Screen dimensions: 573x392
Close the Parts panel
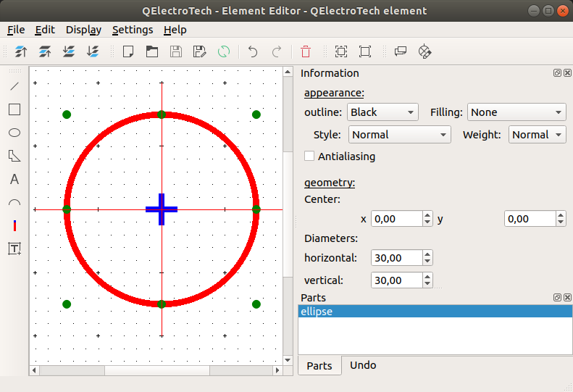[x=567, y=297]
